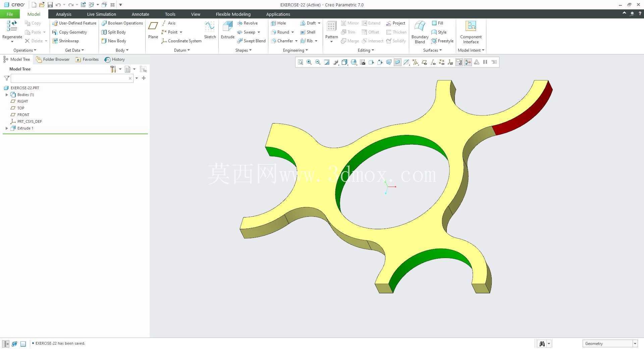Image resolution: width=644 pixels, height=349 pixels.
Task: Click the Close window icon in quick access toolbar
Action: tap(112, 5)
